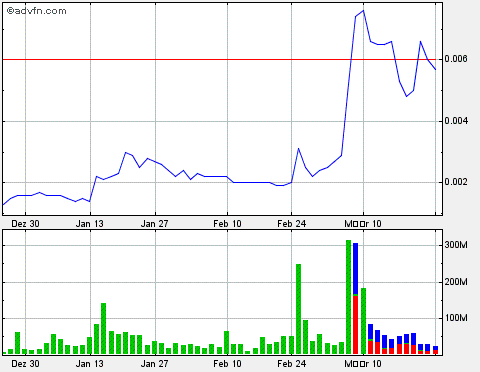
Task: Select the Dez 30 date label of the price chart
Action: (x=25, y=224)
